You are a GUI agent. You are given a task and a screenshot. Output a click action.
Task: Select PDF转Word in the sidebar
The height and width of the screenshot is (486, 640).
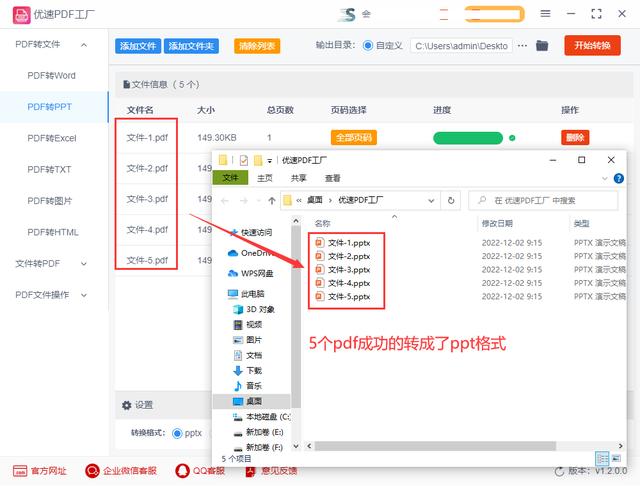click(51, 76)
